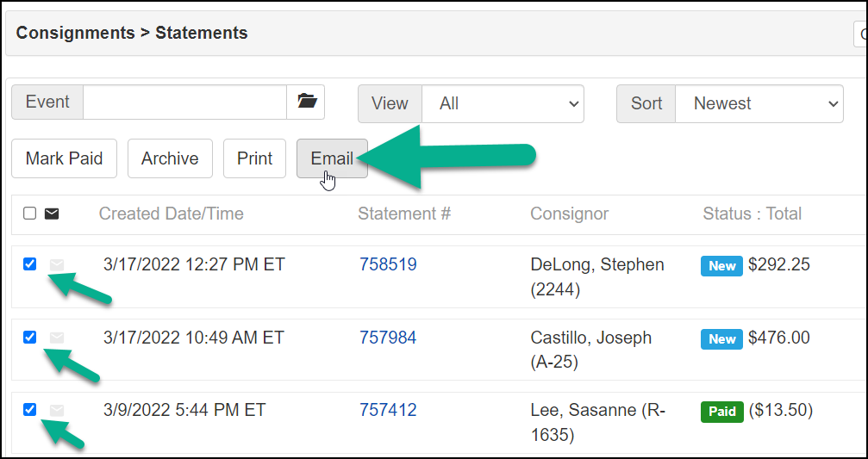Select consignor DeLong, Stephen (2244)
This screenshot has width=868, height=459.
597,277
